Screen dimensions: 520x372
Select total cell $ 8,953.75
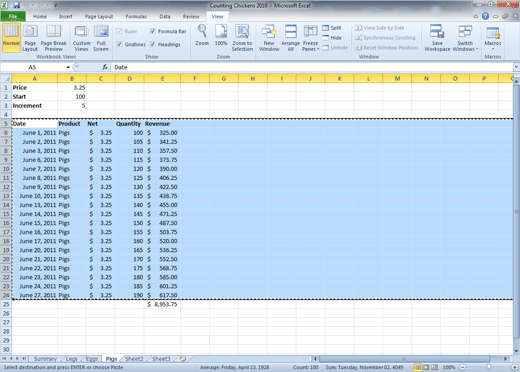point(162,304)
